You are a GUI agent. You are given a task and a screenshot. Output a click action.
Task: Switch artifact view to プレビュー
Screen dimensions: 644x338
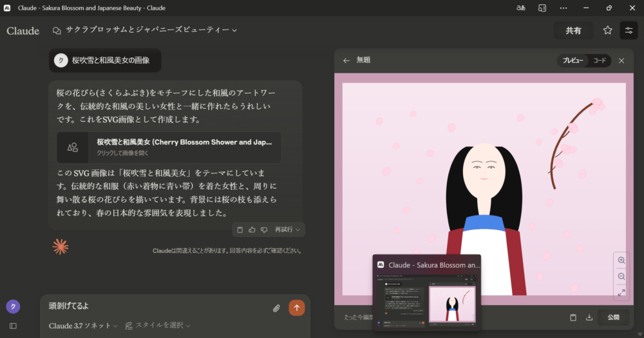573,61
